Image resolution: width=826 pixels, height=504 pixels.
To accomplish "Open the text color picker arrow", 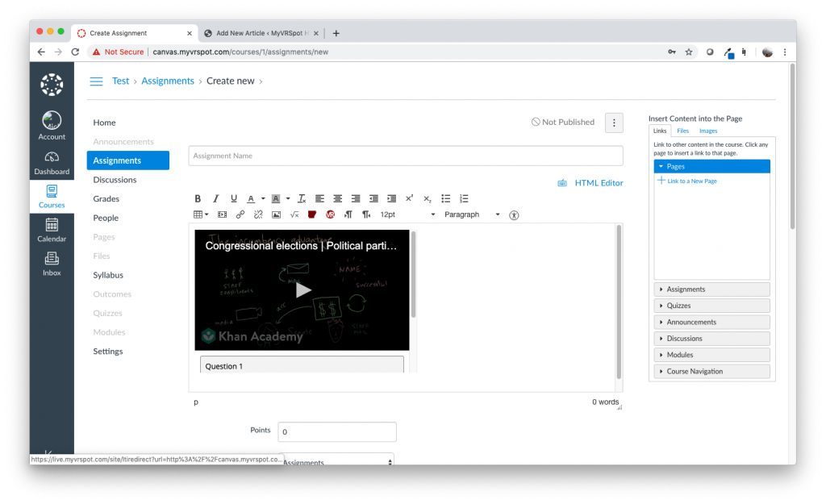I will coord(262,199).
